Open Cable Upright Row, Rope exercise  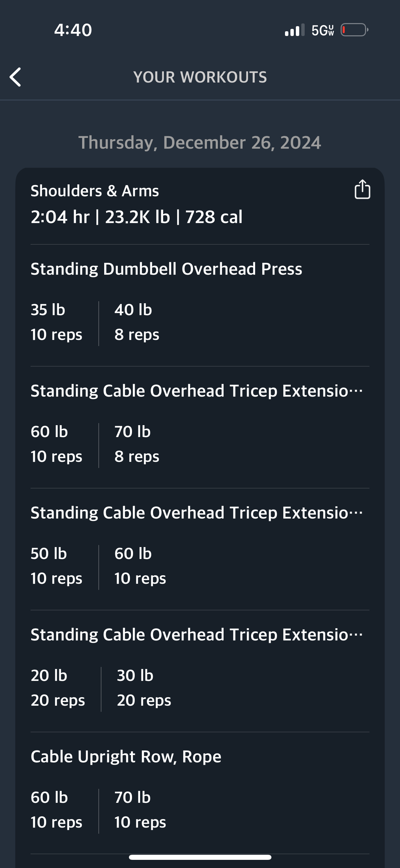pyautogui.click(x=126, y=757)
